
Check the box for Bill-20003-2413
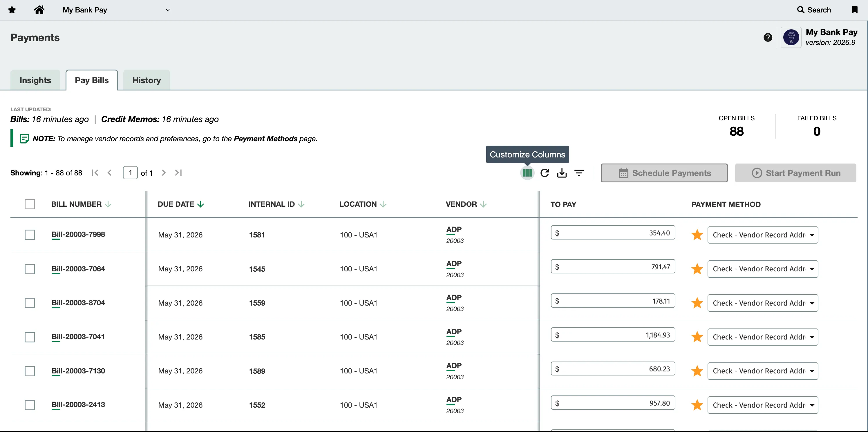pos(30,405)
